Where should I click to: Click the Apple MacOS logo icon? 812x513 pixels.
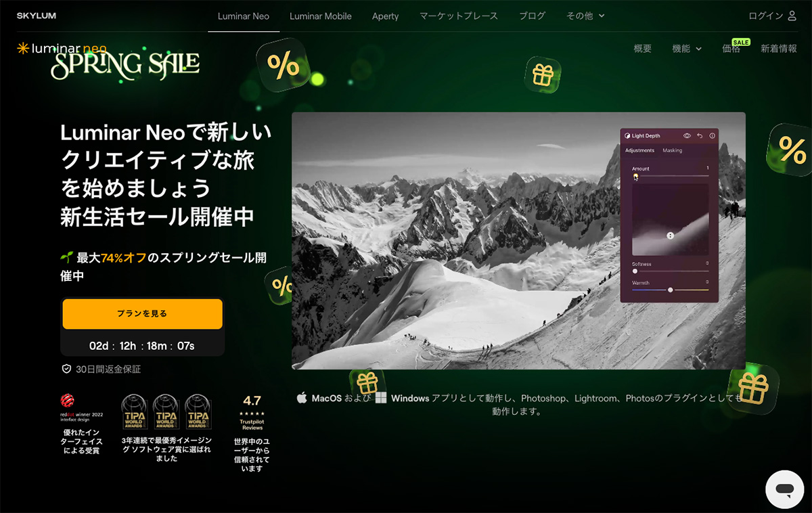coord(302,398)
